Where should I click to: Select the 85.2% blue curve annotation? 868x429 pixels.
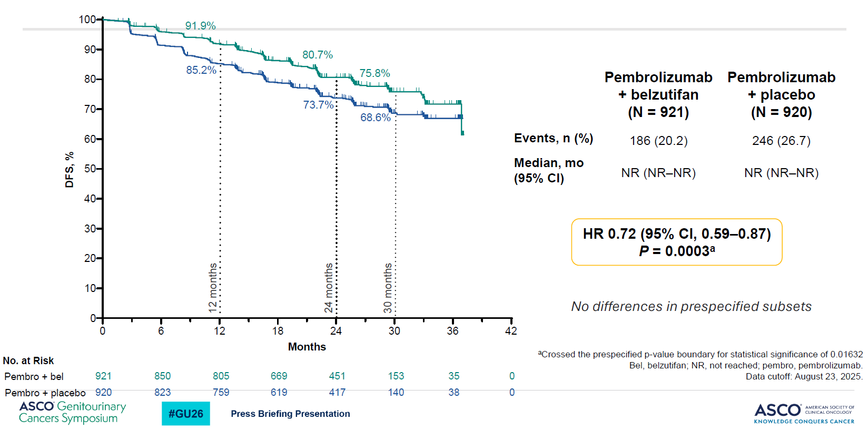point(201,70)
